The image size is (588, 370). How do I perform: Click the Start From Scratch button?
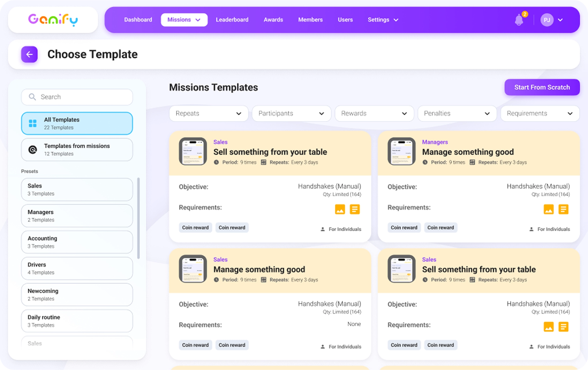pos(542,87)
